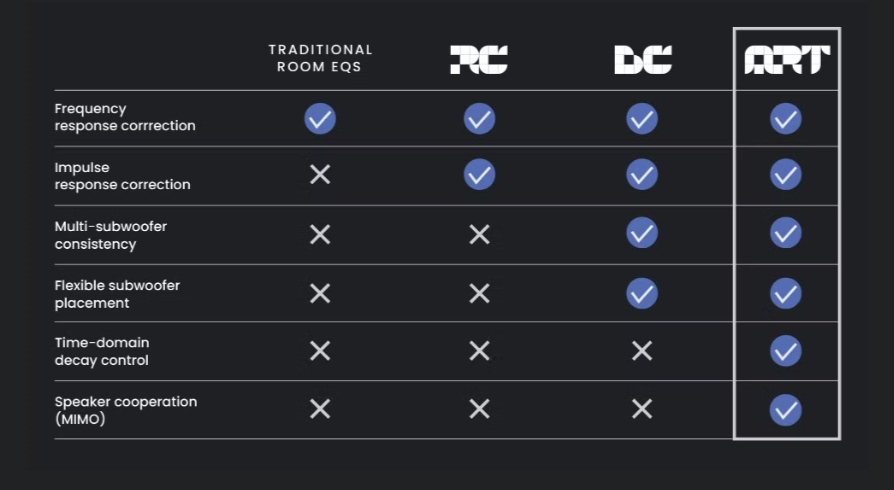The height and width of the screenshot is (490, 894).
Task: Select the Speaker cooperation (MIMO) label
Action: [125, 410]
